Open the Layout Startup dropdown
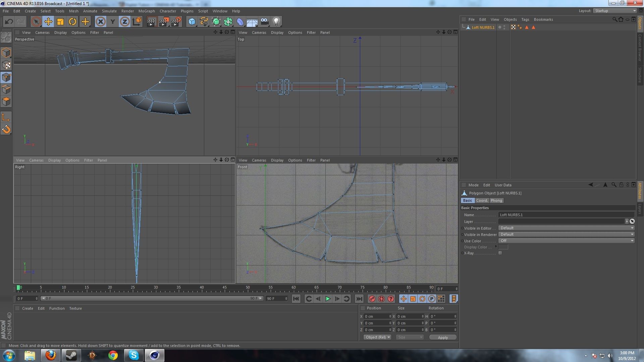This screenshot has height=362, width=644. pos(615,11)
